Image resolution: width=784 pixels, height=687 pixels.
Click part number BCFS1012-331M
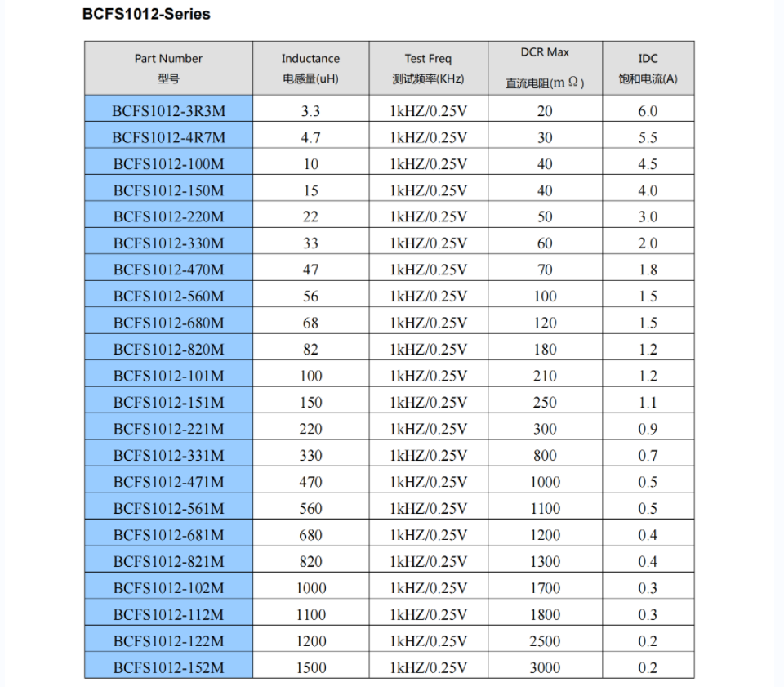pyautogui.click(x=168, y=455)
